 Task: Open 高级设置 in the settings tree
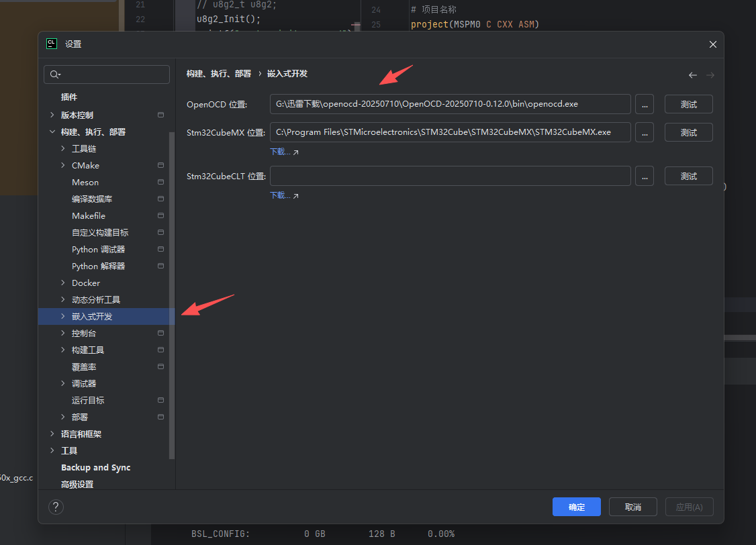(x=77, y=485)
